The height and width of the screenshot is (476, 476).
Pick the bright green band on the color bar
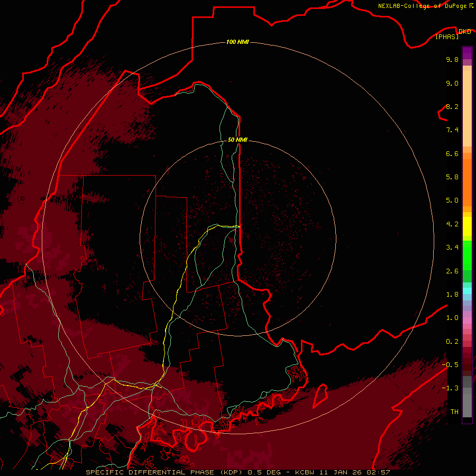click(x=467, y=255)
